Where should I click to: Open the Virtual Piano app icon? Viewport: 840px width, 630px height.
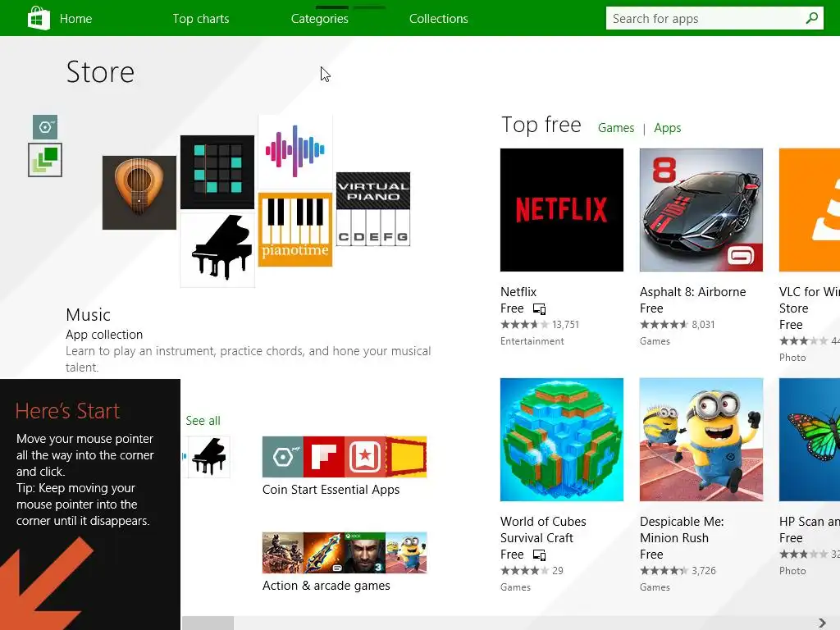tap(373, 209)
